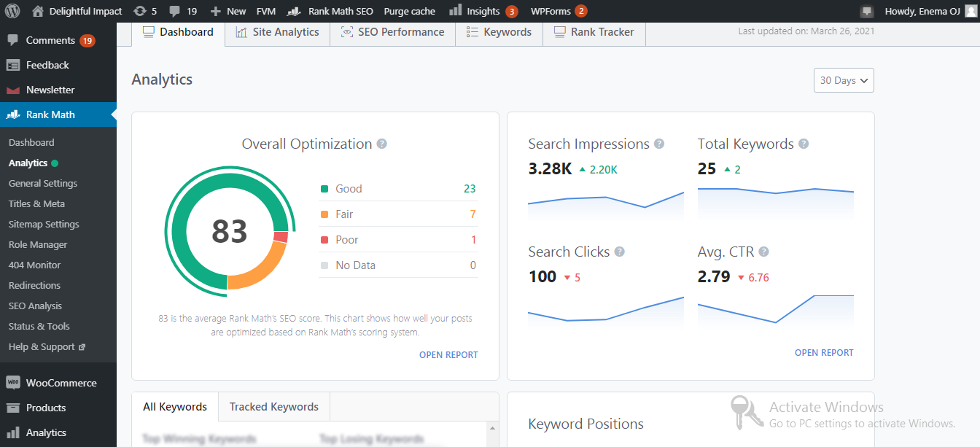Select the Analytics submenu under Rank Math

pos(33,163)
